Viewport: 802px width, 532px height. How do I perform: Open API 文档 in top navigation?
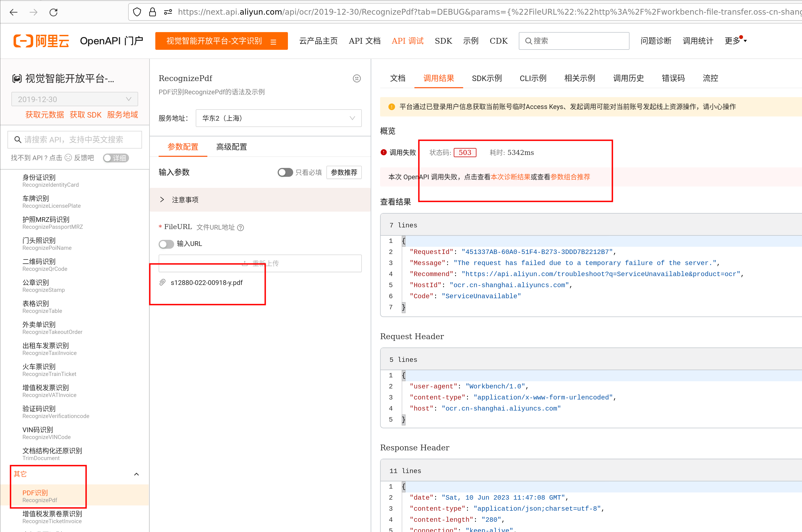pos(364,41)
